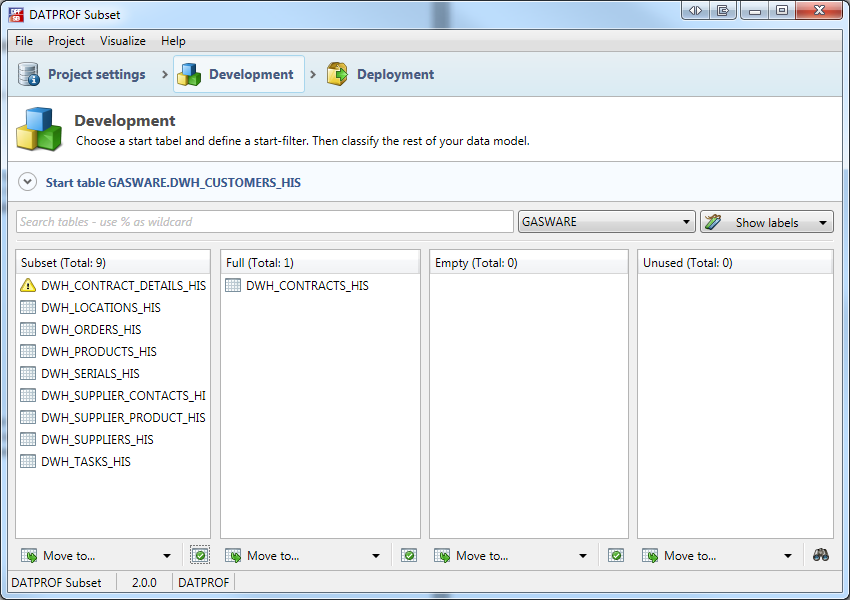Switch to the Development step
The height and width of the screenshot is (600, 850).
239,74
